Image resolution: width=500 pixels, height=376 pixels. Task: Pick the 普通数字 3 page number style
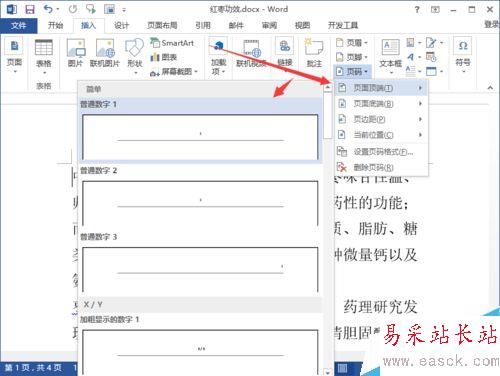[200, 263]
